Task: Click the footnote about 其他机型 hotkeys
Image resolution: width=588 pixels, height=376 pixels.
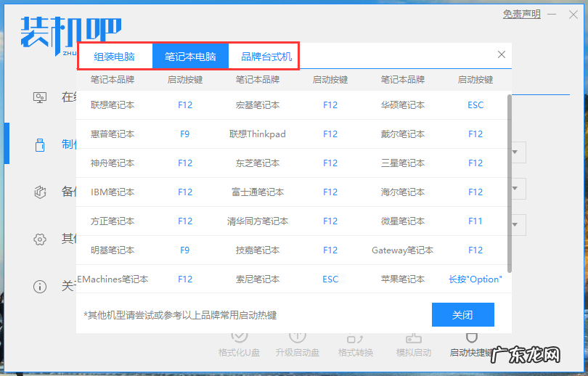Action: (x=180, y=315)
